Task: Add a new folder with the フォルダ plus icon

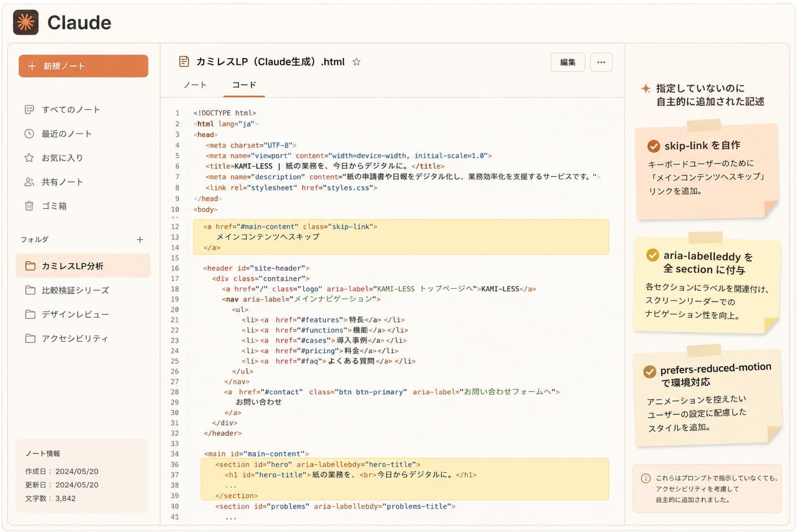Action: (140, 240)
